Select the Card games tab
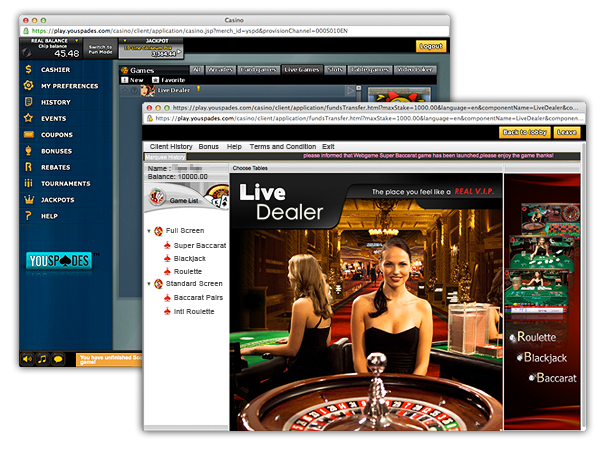Viewport: 607px width, 450px height. [258, 70]
